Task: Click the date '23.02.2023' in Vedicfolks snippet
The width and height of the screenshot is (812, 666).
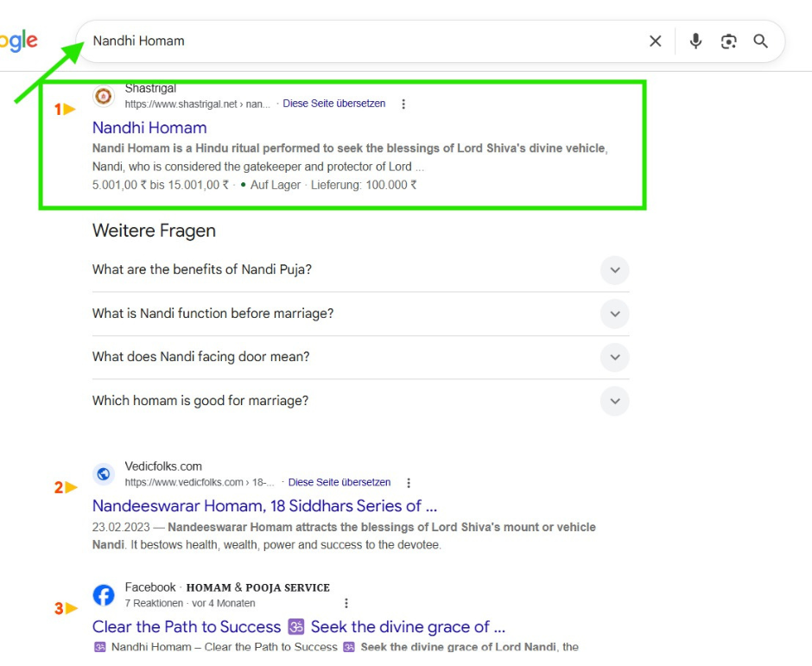Action: (121, 527)
